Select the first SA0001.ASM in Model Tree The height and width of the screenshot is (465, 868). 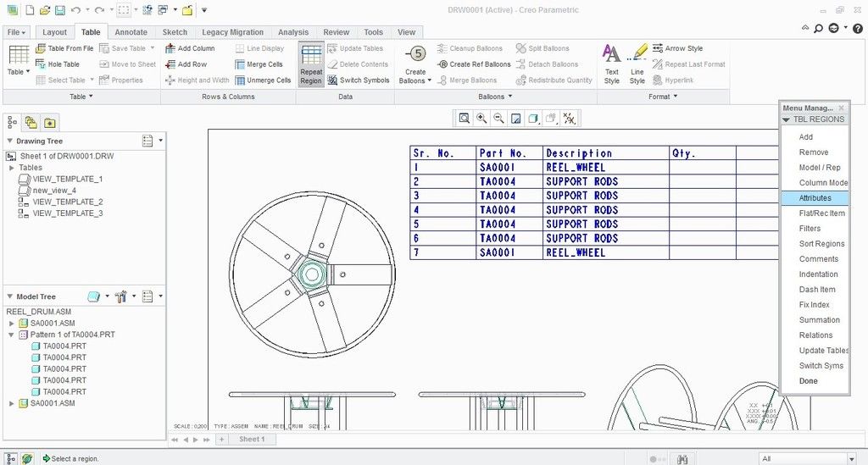pos(53,324)
